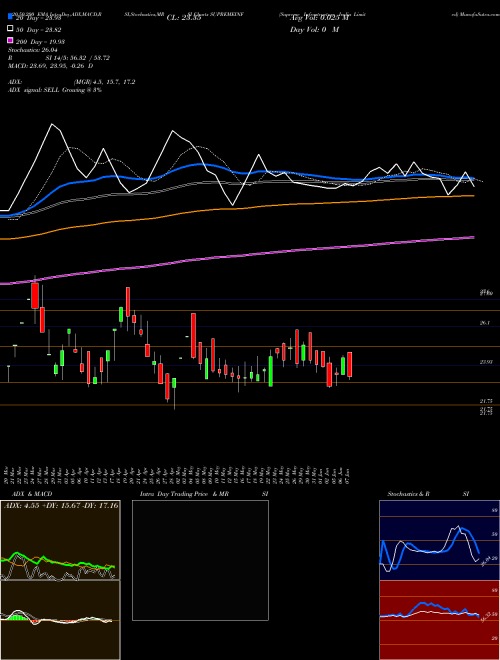This screenshot has width=500, height=660.
Task: Open the ADX indicator chart panel
Action: pos(60,540)
